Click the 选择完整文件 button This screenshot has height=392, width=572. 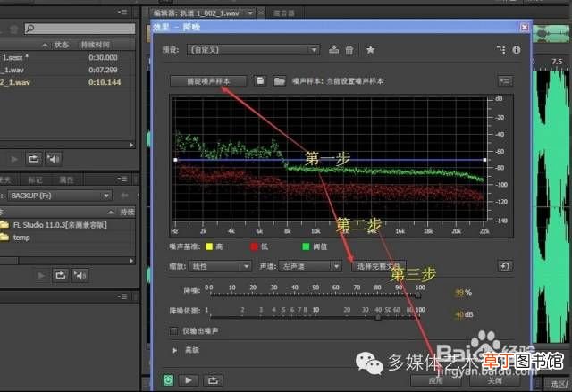379,266
